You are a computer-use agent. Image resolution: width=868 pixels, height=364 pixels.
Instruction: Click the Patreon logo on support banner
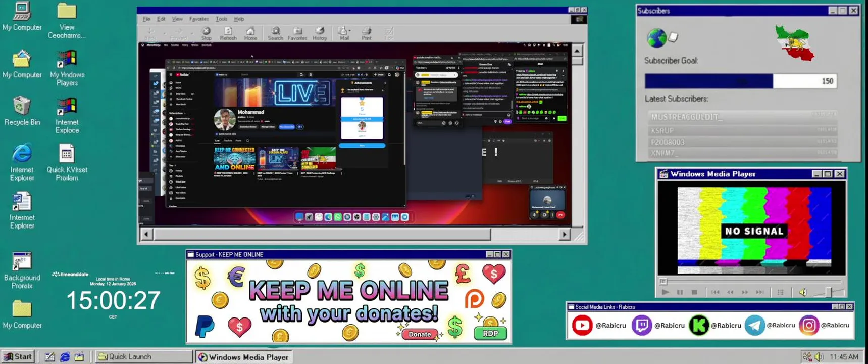coord(474,299)
